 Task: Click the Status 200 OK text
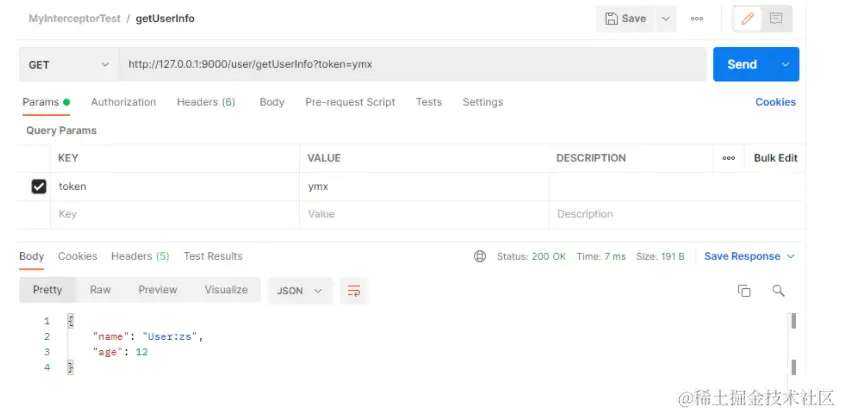[531, 257]
